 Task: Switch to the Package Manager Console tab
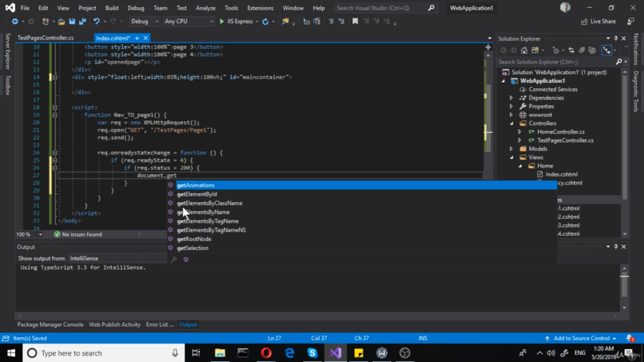pyautogui.click(x=50, y=325)
